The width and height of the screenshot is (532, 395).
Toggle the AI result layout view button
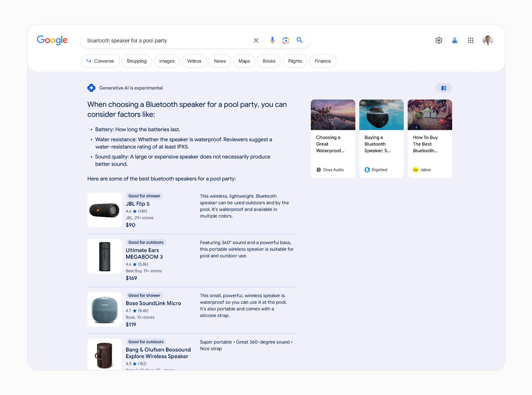click(444, 88)
